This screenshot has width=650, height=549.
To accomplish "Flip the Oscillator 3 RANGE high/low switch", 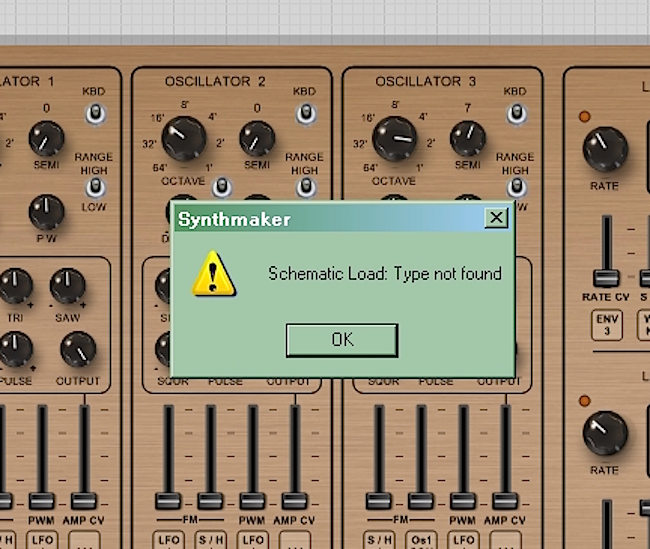I will (516, 187).
